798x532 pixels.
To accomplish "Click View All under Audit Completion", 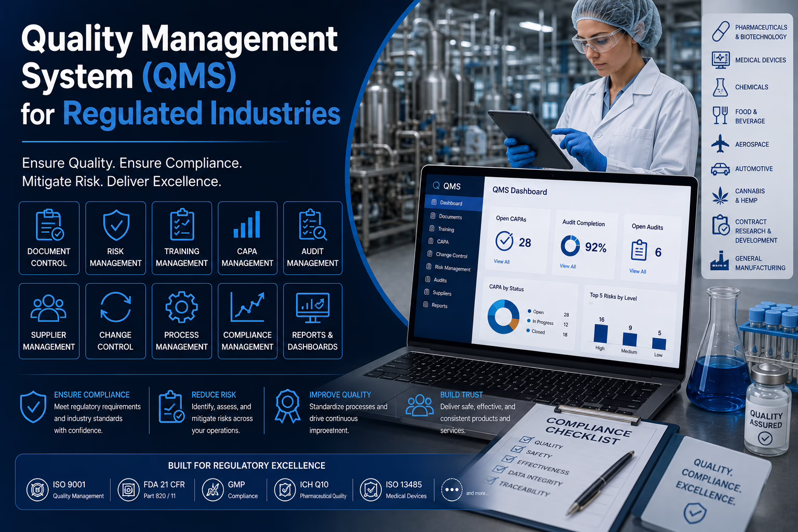I will pyautogui.click(x=568, y=267).
